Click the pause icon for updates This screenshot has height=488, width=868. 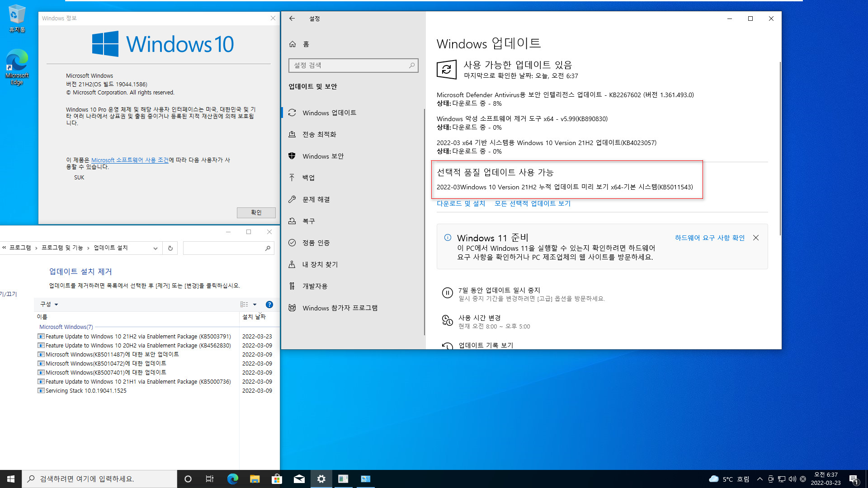point(447,293)
